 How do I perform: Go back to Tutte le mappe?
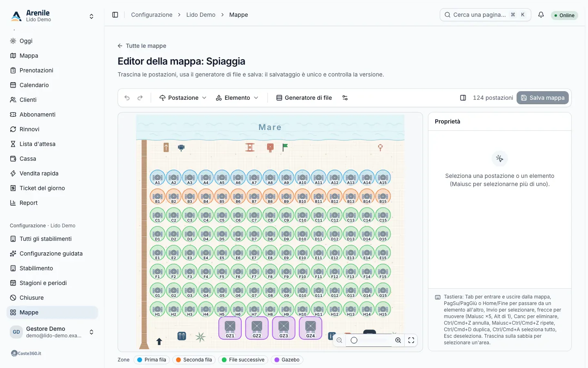[142, 46]
